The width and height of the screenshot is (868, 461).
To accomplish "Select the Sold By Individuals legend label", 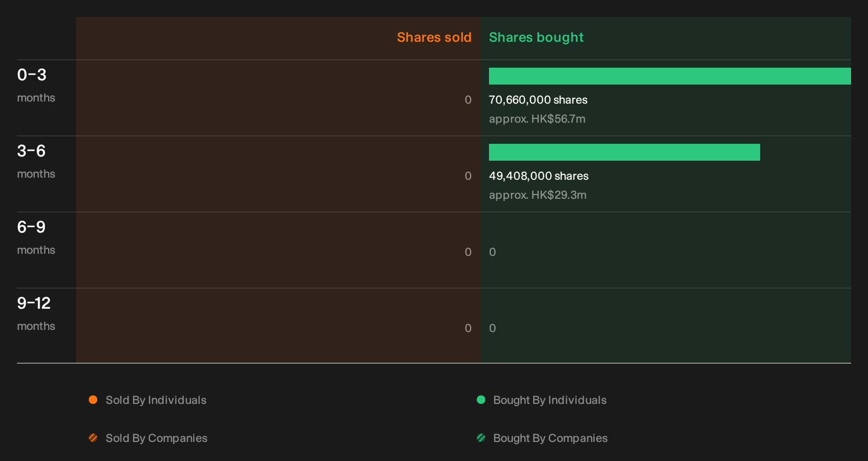I will click(x=156, y=400).
